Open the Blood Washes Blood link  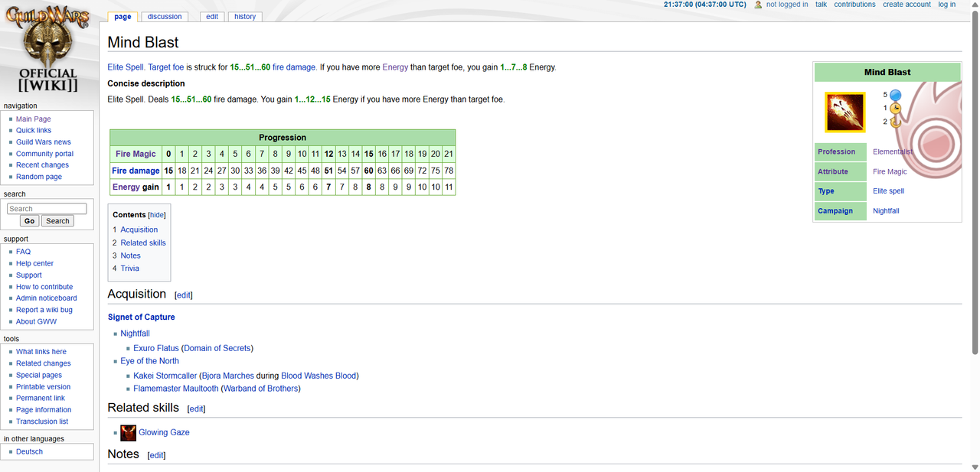point(318,376)
